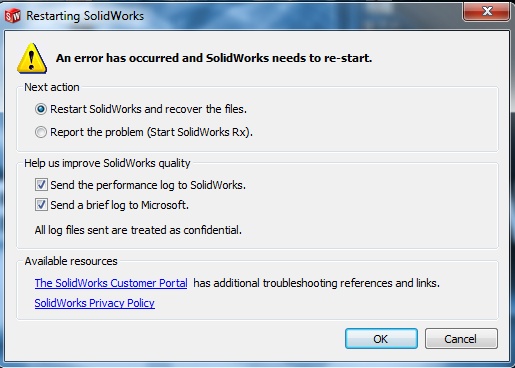Screen dimensions: 515x368
Task: Select Restart SolidWorks and recover the files
Action: coord(41,109)
